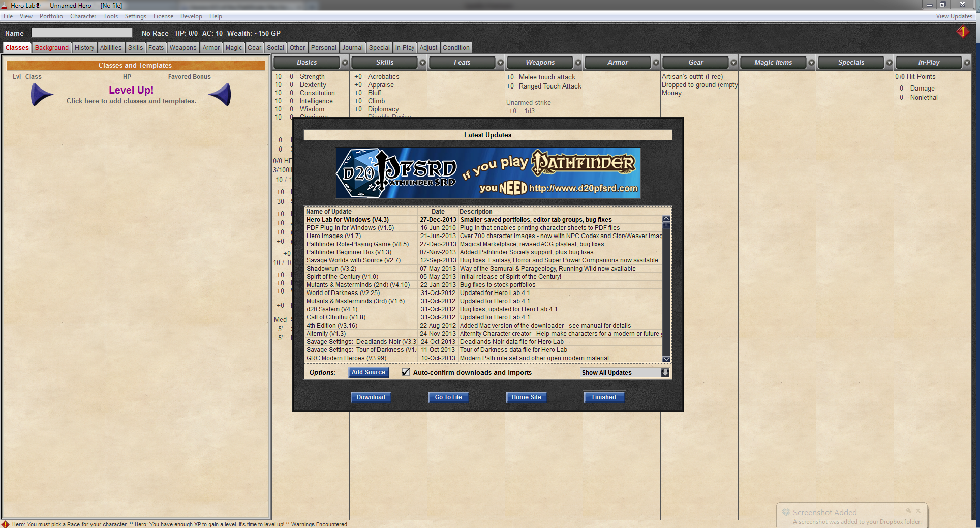
Task: Open the Specials panel dropdown arrow
Action: [889, 63]
